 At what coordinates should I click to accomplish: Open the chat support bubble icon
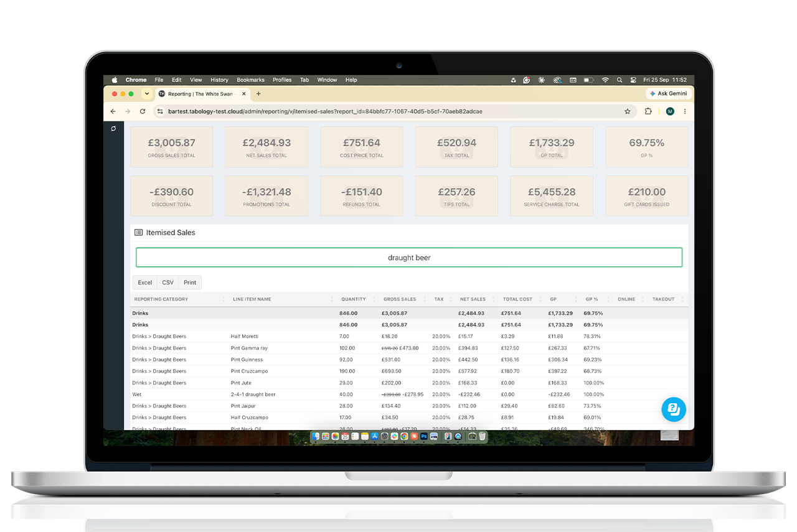point(674,409)
